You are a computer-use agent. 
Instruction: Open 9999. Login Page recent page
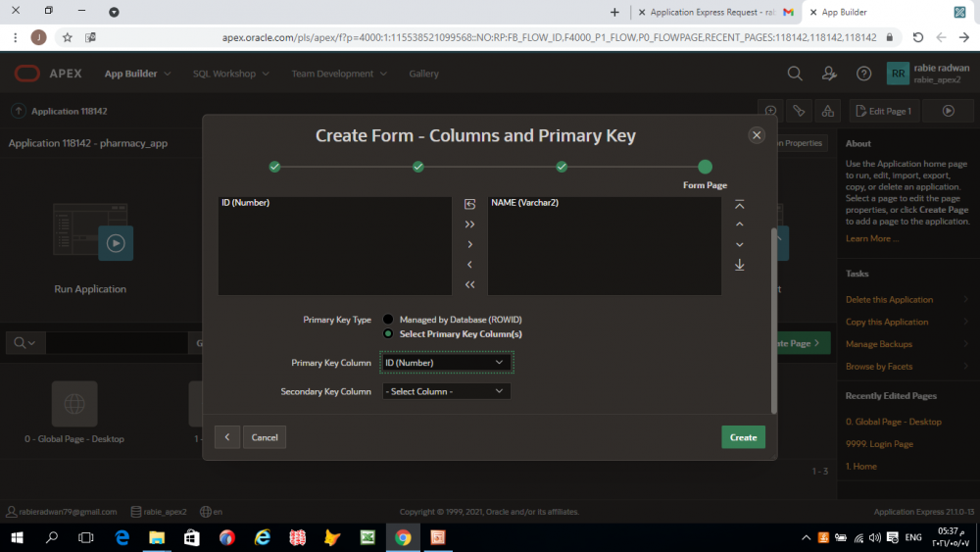pyautogui.click(x=879, y=444)
